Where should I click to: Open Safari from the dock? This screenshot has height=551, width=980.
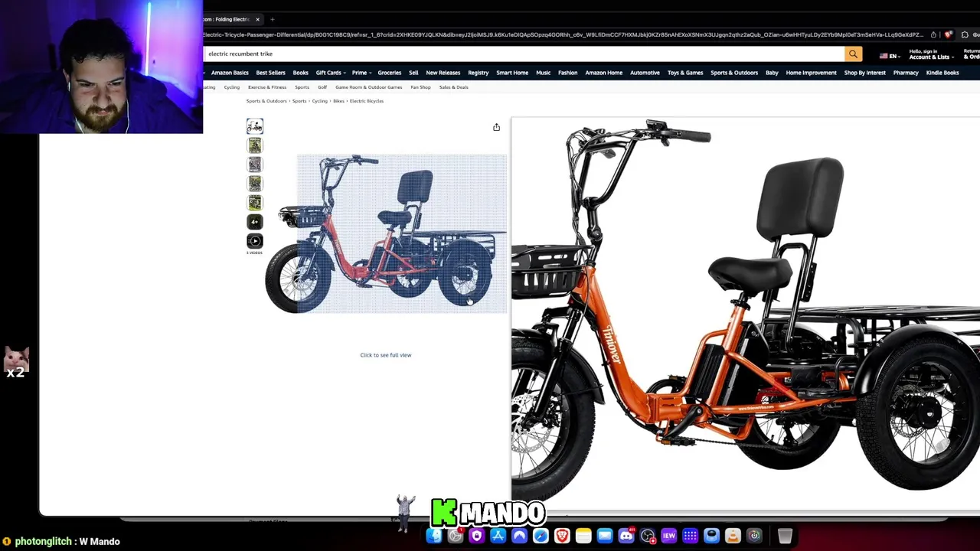(x=541, y=536)
